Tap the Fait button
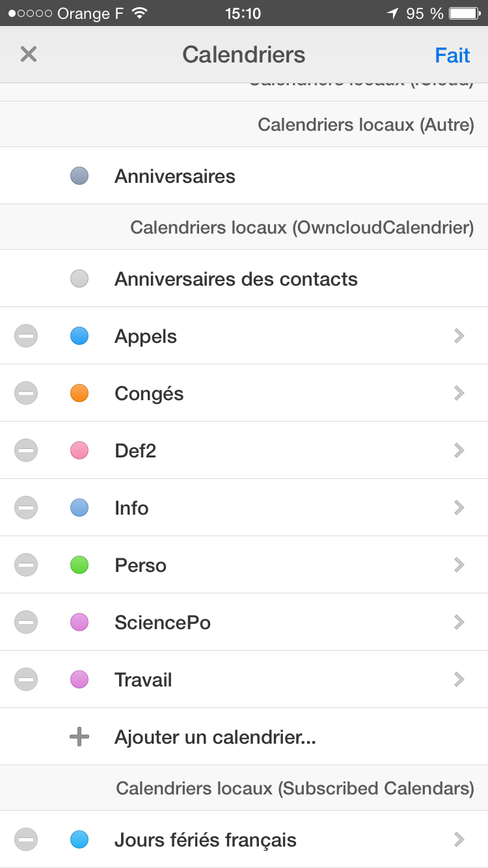The width and height of the screenshot is (488, 868). point(452,55)
